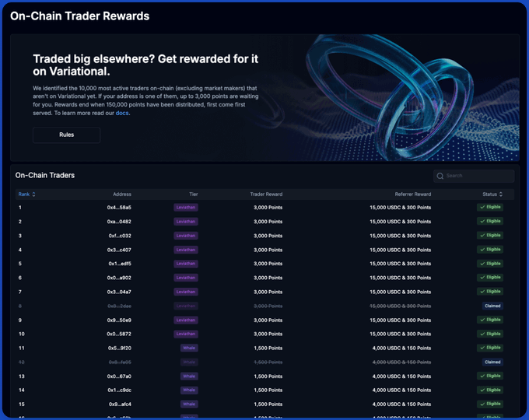Click the rank number 9 cell

20,320
